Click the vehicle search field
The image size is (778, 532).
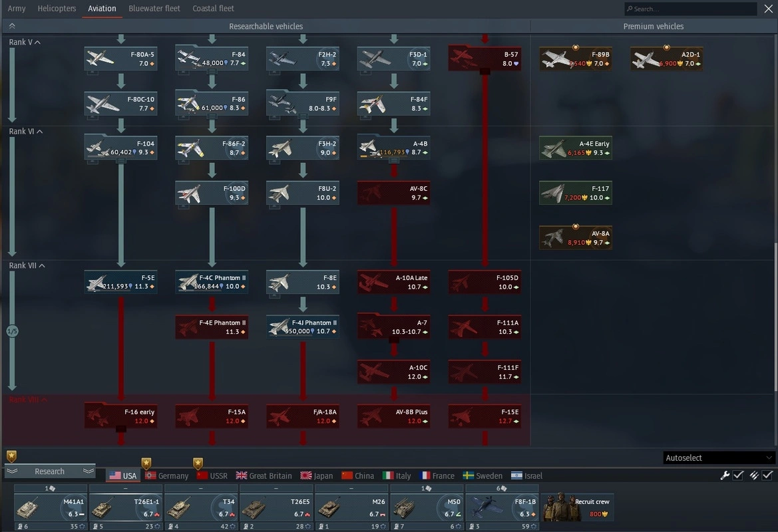pos(693,9)
